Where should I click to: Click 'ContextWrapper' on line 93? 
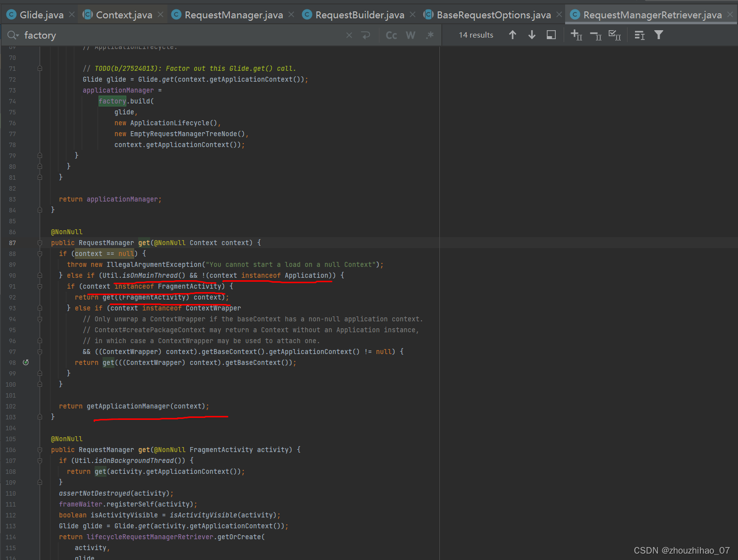[213, 308]
